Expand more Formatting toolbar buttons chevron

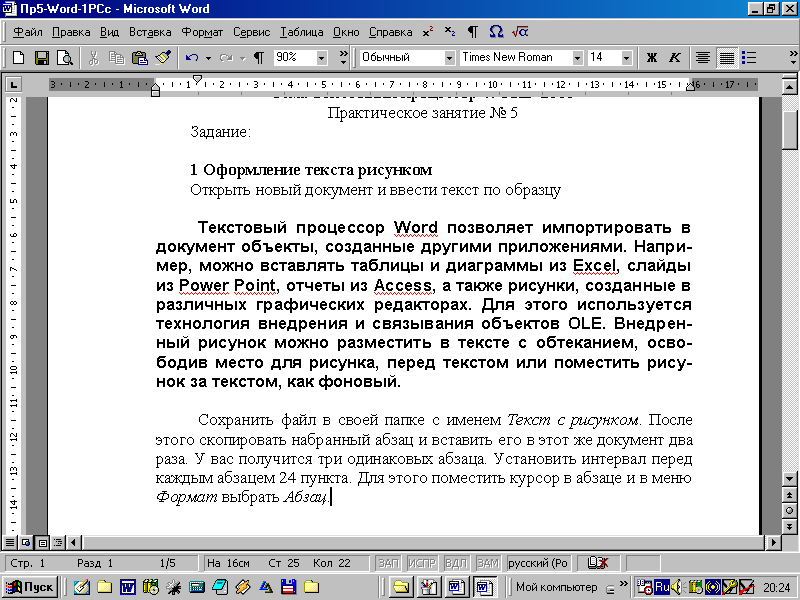pyautogui.click(x=793, y=58)
